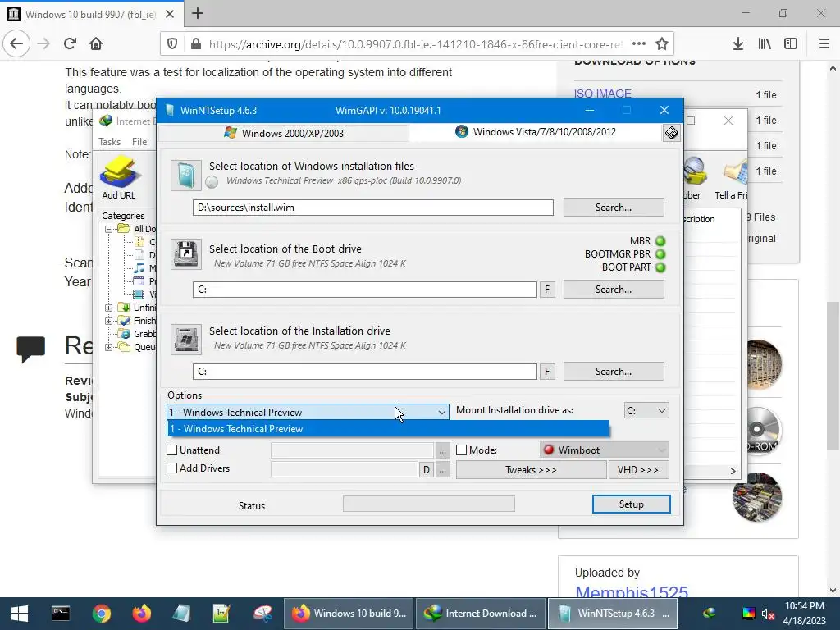This screenshot has width=840, height=630.
Task: Toggle Firefox sidebar view icon
Action: (791, 44)
